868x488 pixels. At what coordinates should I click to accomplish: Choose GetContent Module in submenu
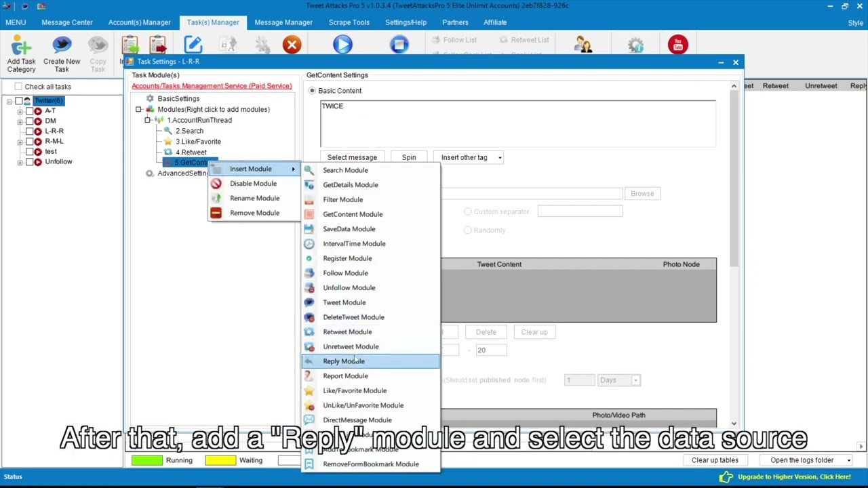[x=370, y=214]
